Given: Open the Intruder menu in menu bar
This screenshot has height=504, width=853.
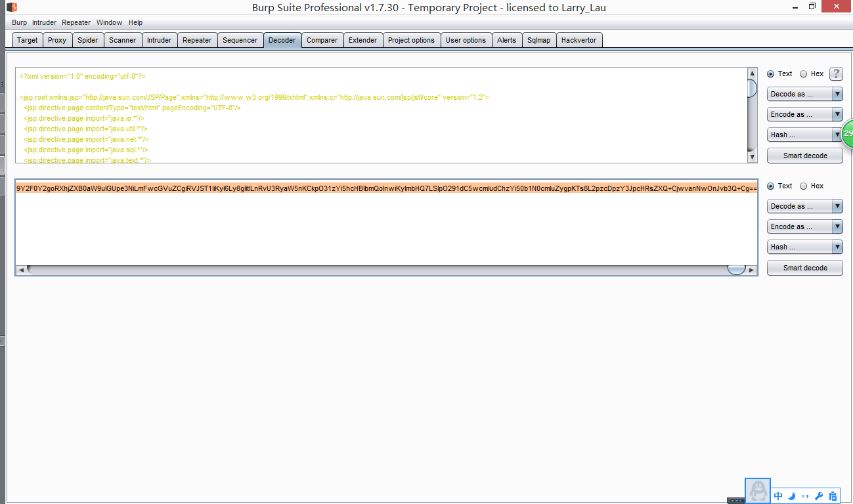Looking at the screenshot, I should [45, 22].
